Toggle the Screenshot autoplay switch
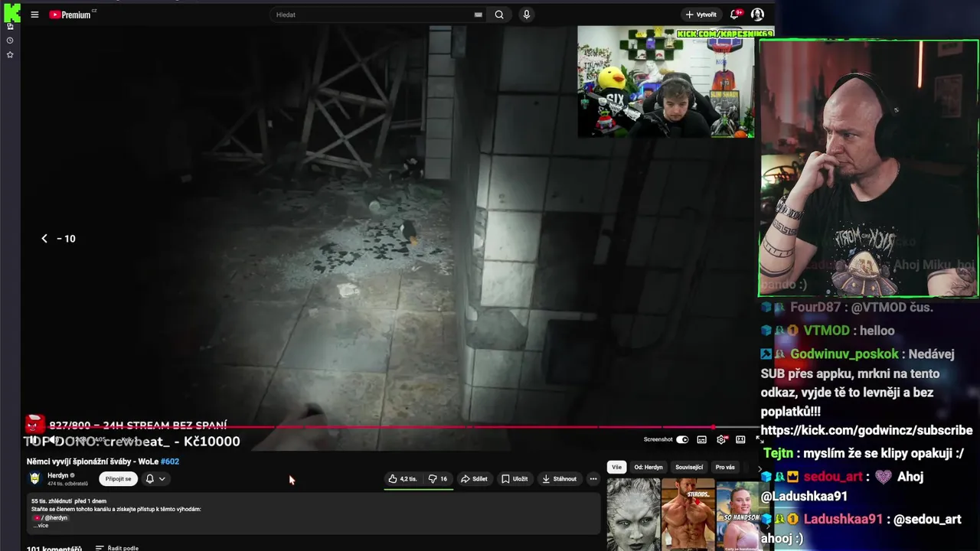The image size is (980, 551). 682,439
